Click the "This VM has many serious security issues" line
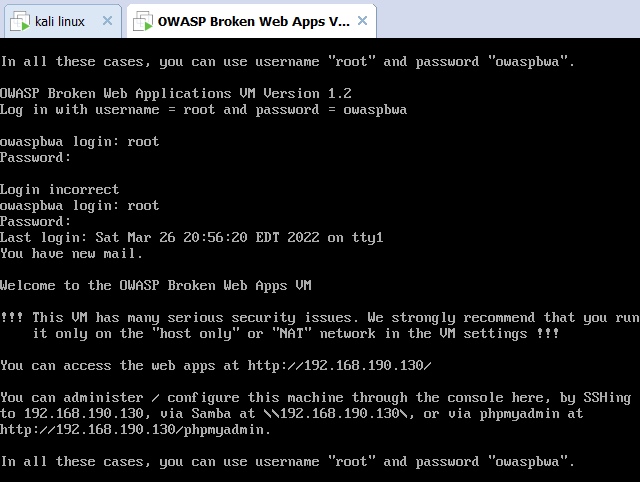The image size is (640, 482). (320, 318)
